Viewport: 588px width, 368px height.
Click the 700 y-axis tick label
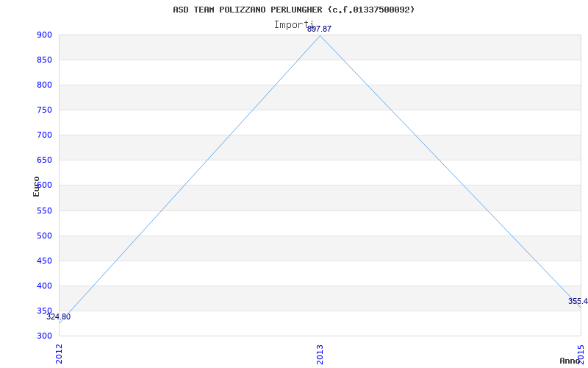click(44, 135)
